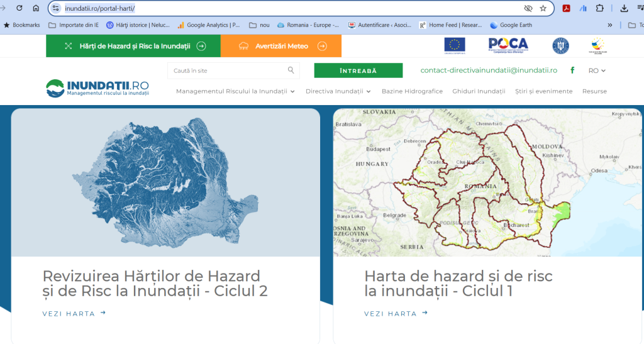Show hidden bookmarks with the double chevron
Image resolution: width=644 pixels, height=344 pixels.
pos(609,25)
